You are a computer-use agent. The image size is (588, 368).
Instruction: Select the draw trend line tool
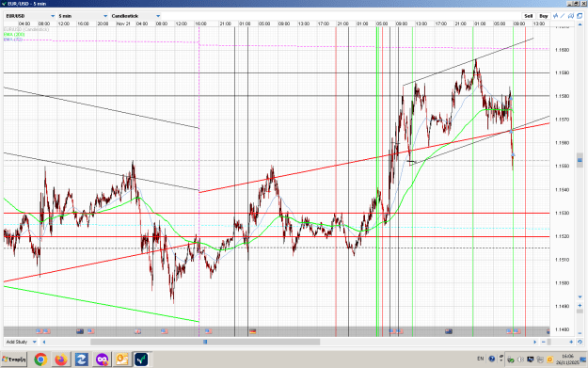(x=563, y=16)
